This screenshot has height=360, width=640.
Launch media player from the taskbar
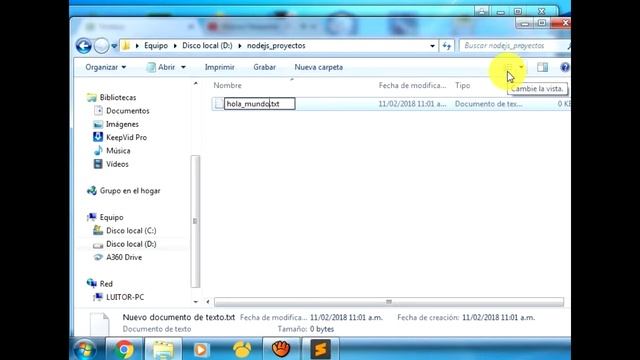pyautogui.click(x=200, y=349)
